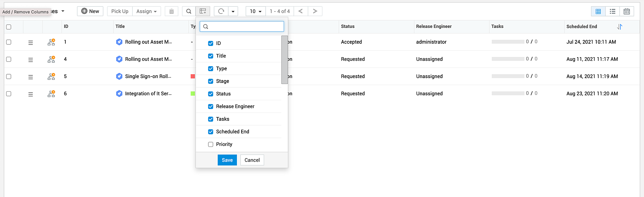
Task: Cancel the column chooser popup
Action: (252, 160)
